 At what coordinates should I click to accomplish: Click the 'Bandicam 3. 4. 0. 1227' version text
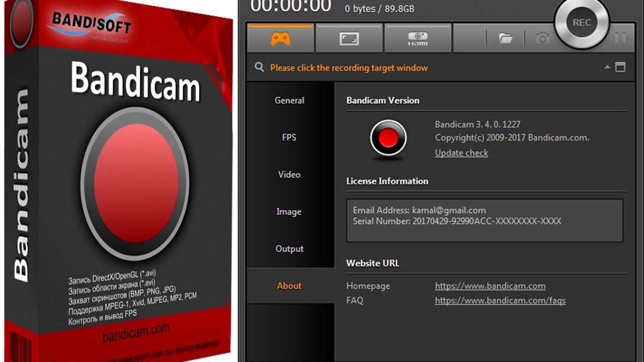477,124
